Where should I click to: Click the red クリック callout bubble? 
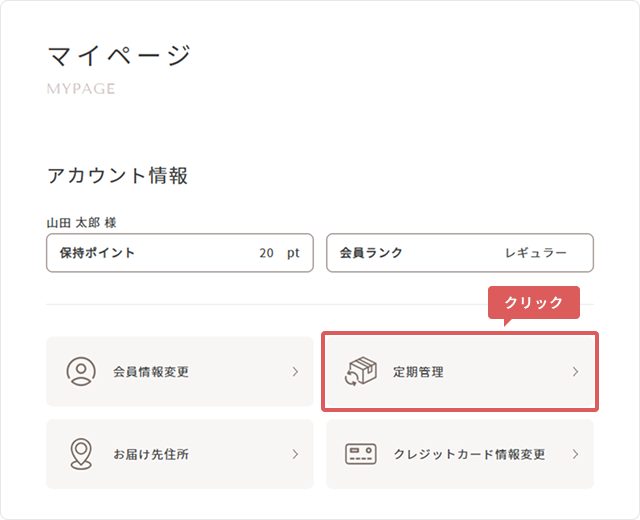533,303
